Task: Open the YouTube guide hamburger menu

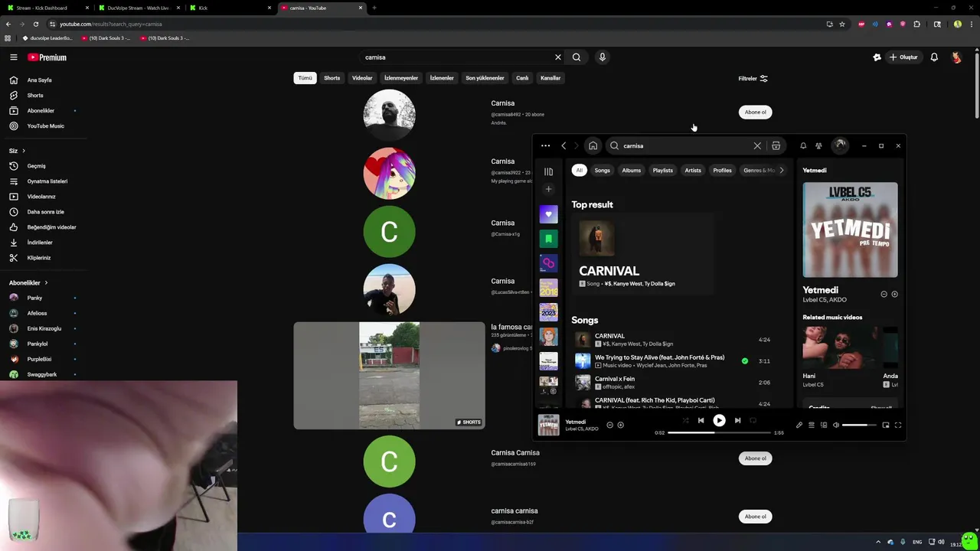Action: pyautogui.click(x=13, y=57)
